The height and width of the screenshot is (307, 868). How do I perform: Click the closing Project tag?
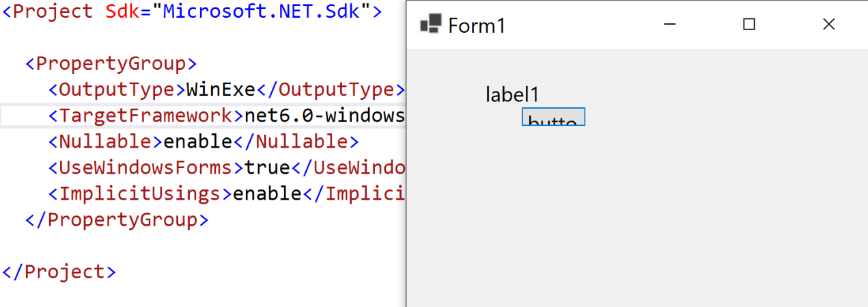pos(59,271)
